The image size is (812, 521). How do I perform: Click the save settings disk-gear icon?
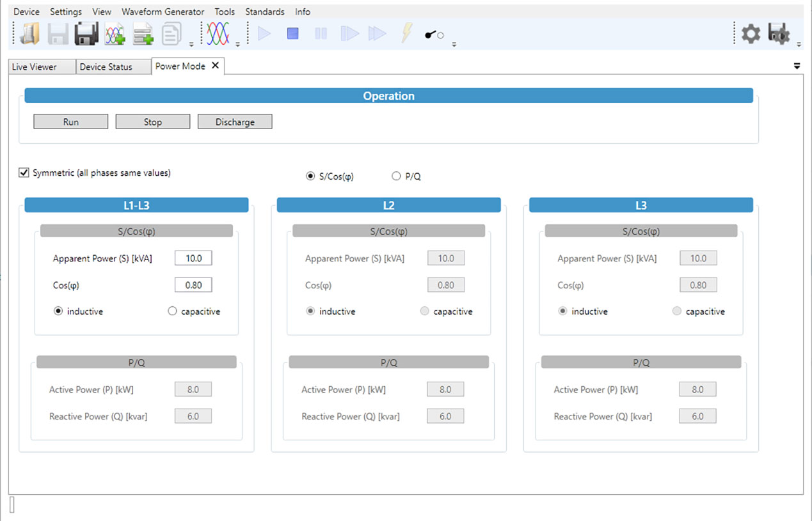(x=779, y=34)
